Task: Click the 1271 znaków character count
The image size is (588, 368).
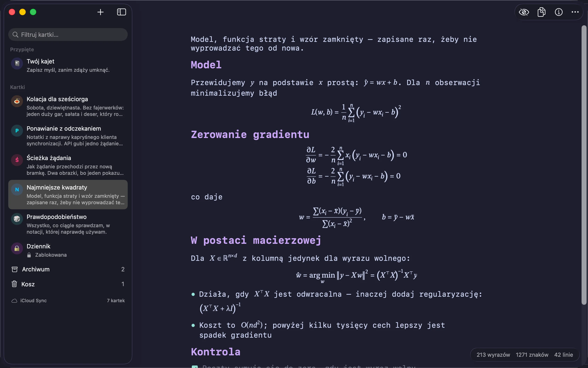Action: pos(532,355)
